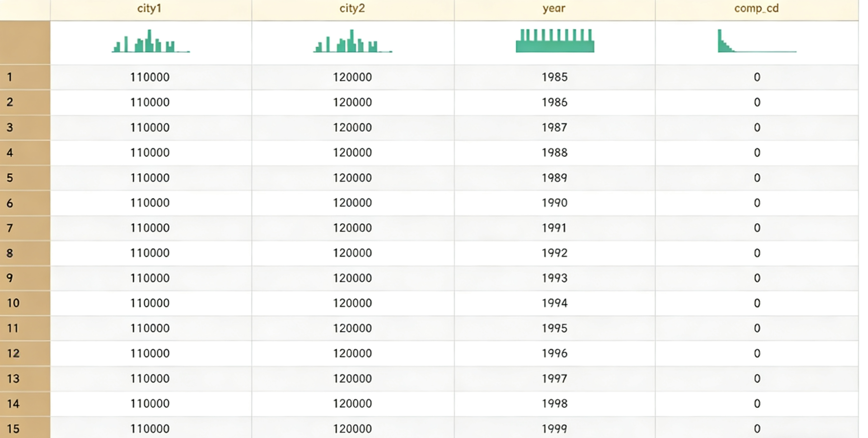Click city2 value in row 10
The image size is (868, 438).
(x=353, y=303)
